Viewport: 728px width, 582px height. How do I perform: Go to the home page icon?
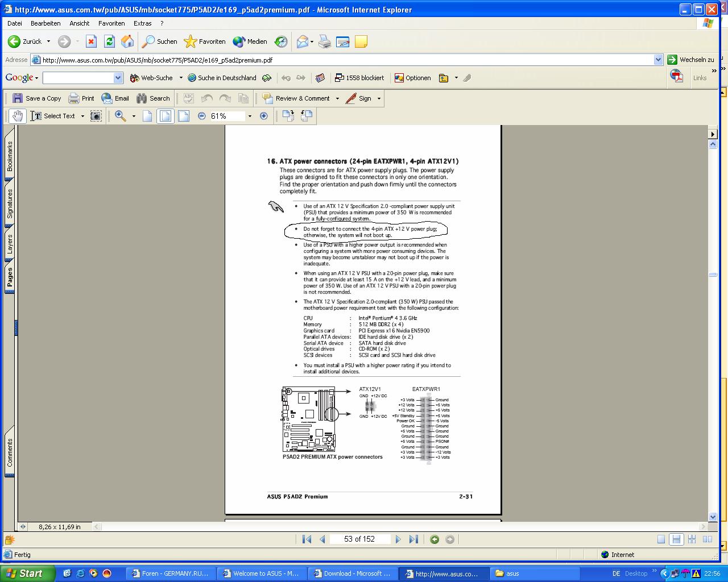(127, 41)
